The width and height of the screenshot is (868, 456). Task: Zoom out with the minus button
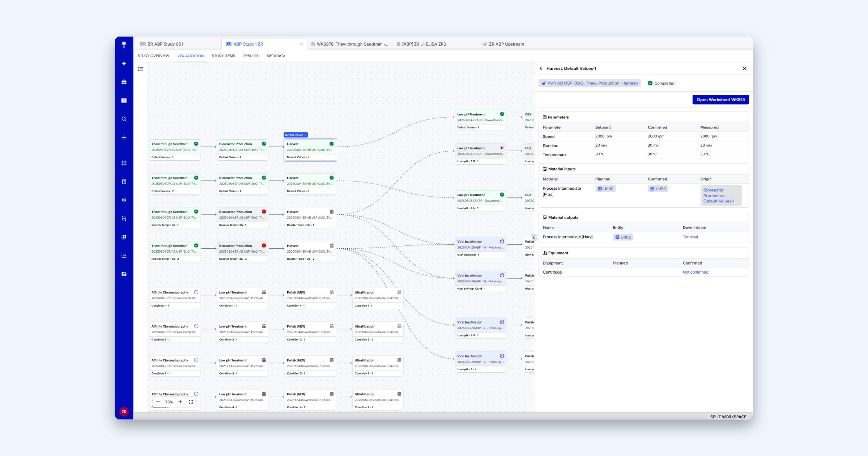pyautogui.click(x=158, y=402)
